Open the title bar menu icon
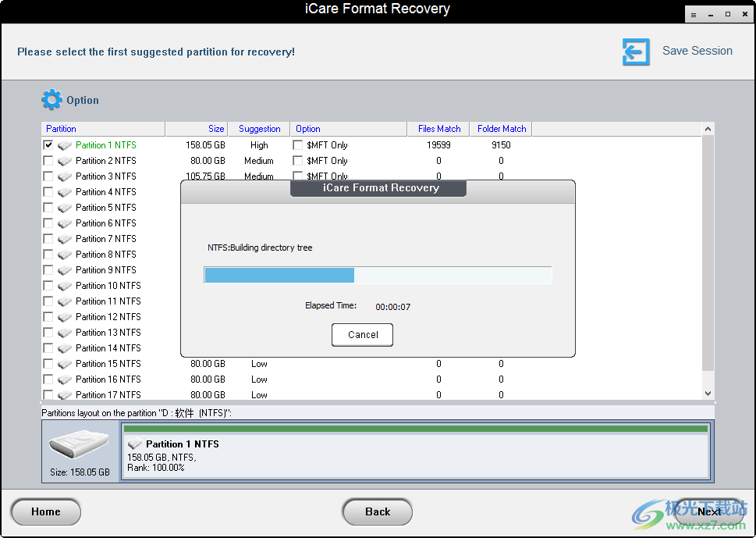This screenshot has height=538, width=756. tap(694, 15)
